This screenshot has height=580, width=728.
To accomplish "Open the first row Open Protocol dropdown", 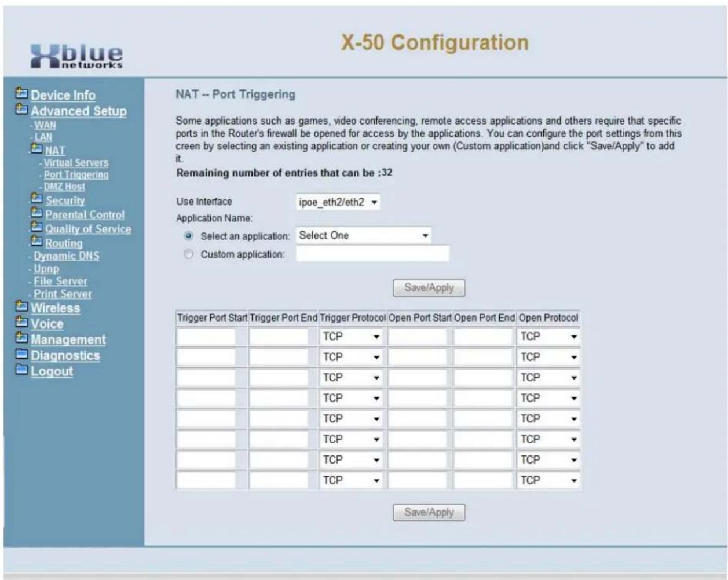I will (548, 337).
